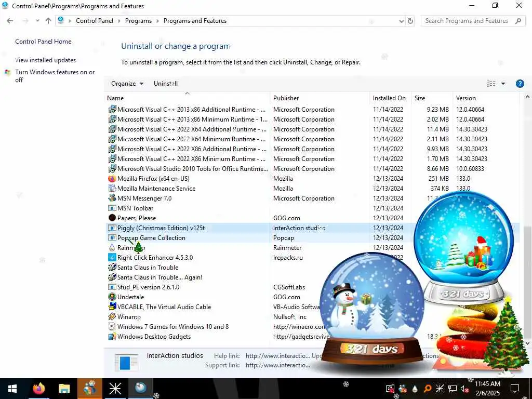Click the Papers, Please round icon
This screenshot has height=399, width=532.
112,218
